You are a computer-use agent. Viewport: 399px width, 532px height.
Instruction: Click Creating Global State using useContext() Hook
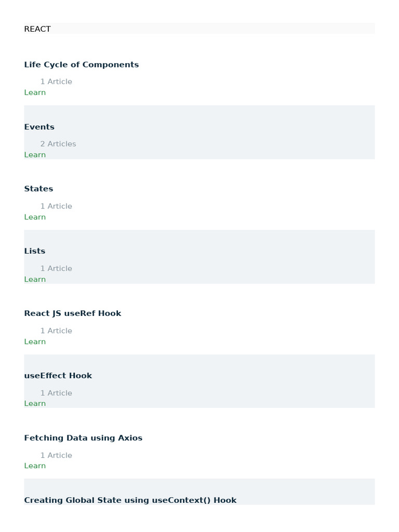[x=130, y=500]
